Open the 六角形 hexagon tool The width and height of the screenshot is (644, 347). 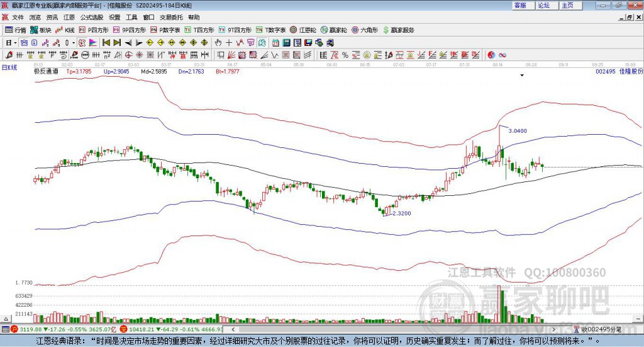pyautogui.click(x=365, y=30)
